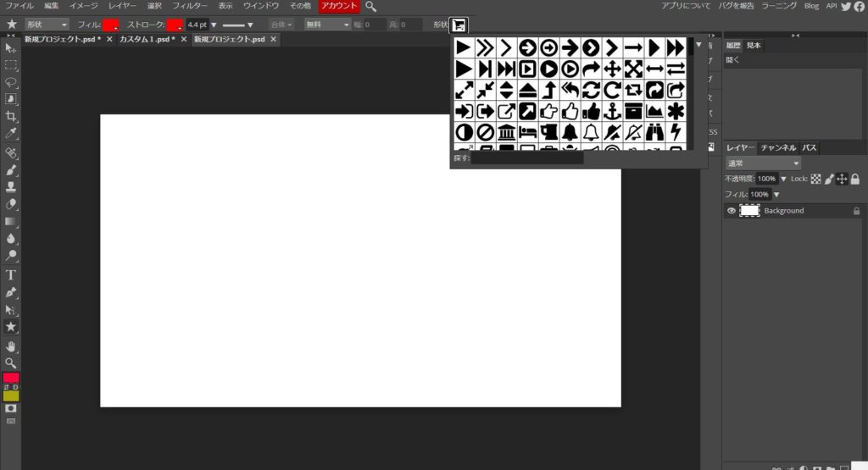Screen dimensions: 868x470
Task: Select the lightning bolt shape
Action: (676, 132)
